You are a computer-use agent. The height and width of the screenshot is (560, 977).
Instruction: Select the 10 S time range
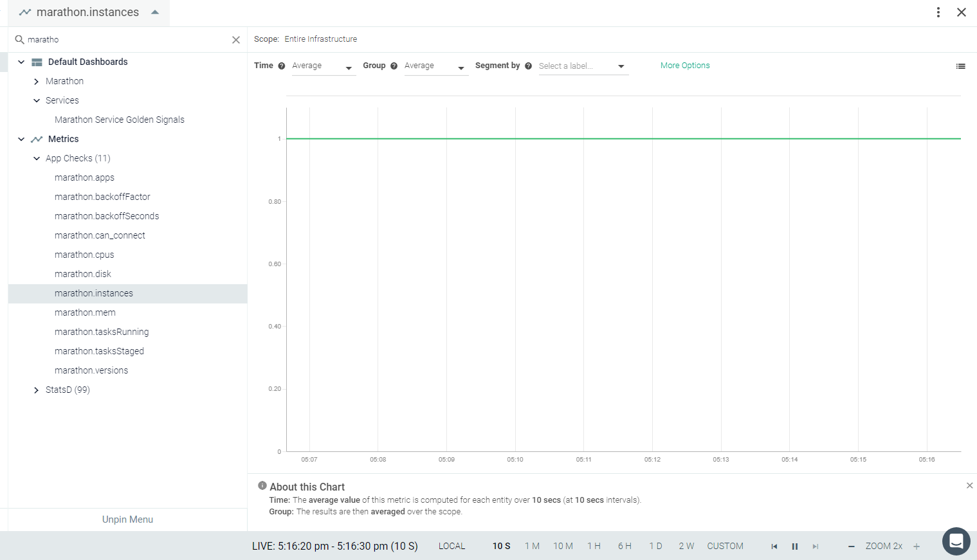(502, 546)
